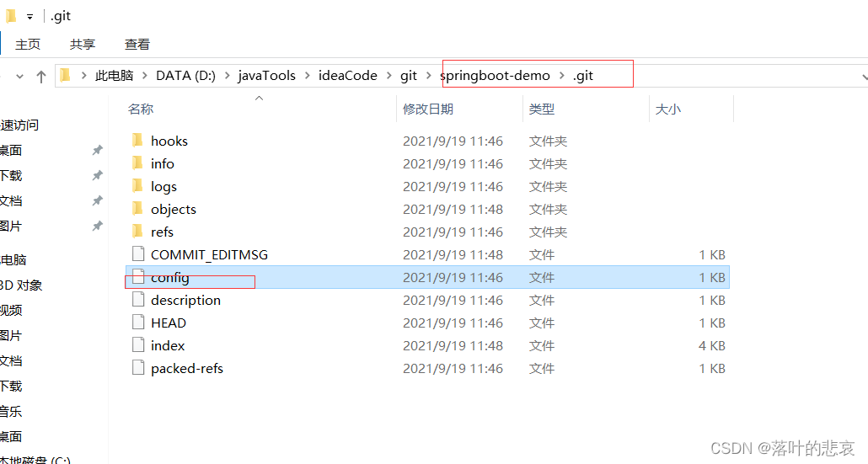This screenshot has height=464, width=868.
Task: Open 3D 对象 in navigation pane
Action: (x=21, y=285)
